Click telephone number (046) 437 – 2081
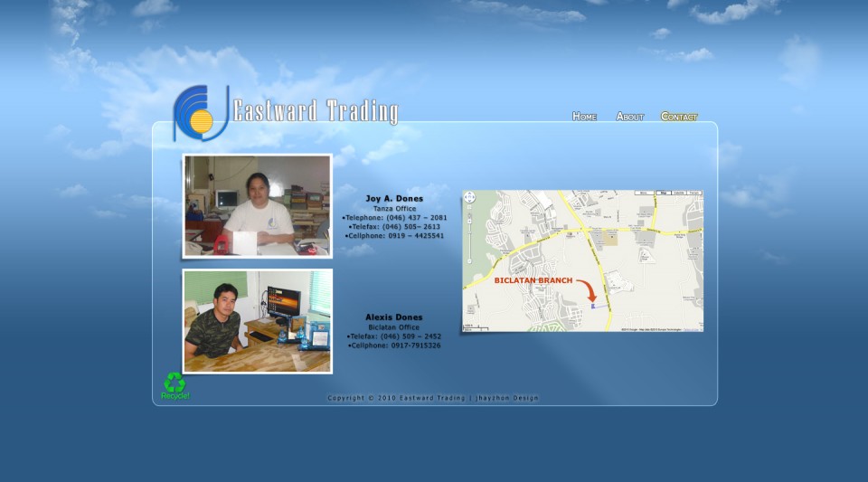The image size is (868, 482). coord(417,217)
